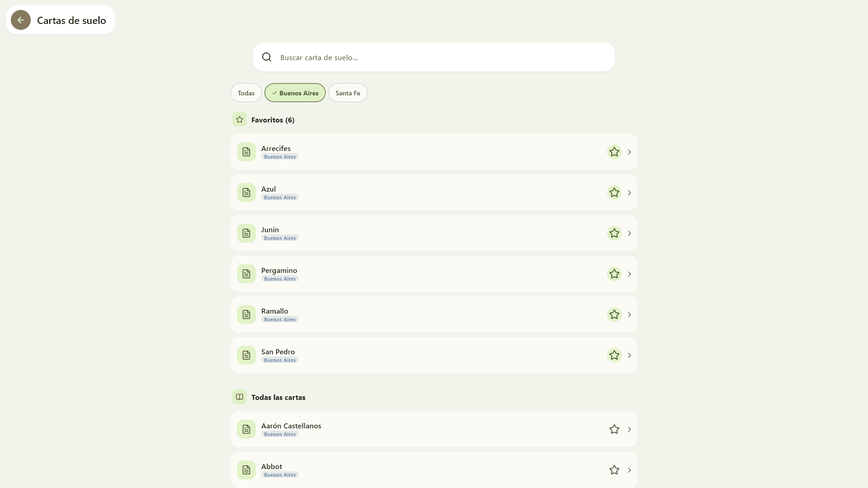
Task: Click the Ramallo document icon
Action: coord(246,314)
